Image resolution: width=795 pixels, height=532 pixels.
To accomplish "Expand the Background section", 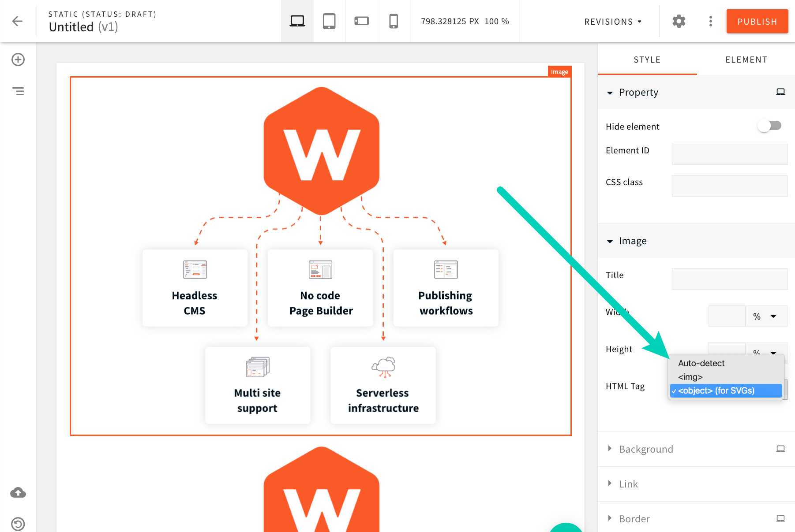I will coord(646,449).
